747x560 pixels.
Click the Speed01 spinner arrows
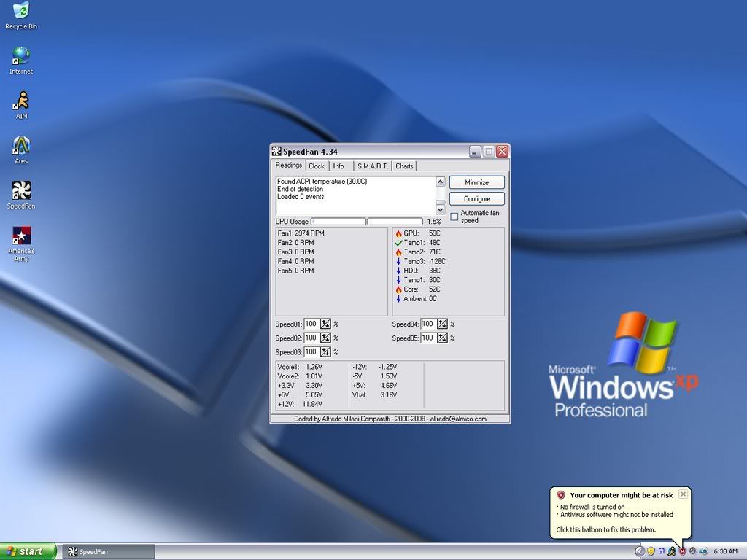click(325, 324)
